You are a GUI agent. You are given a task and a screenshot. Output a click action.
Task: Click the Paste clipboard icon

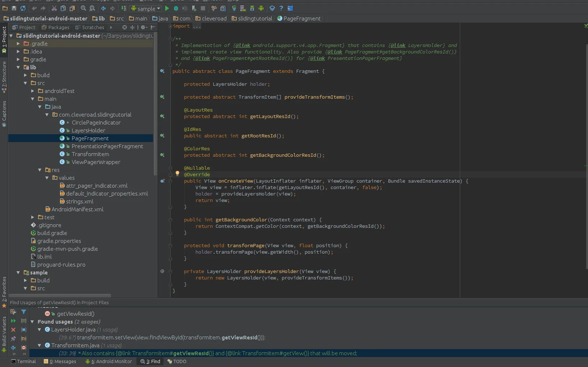(x=72, y=8)
